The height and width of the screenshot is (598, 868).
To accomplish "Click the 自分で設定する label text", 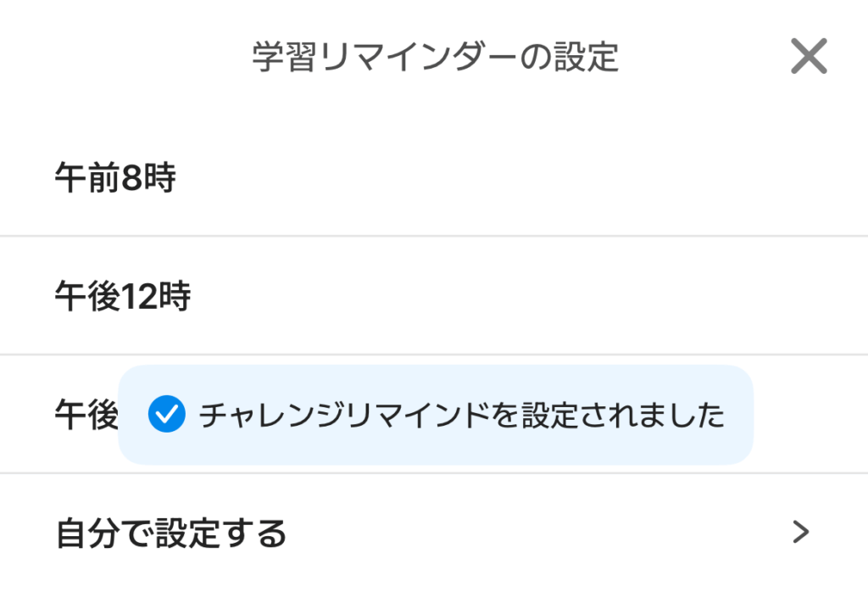I will click(171, 534).
